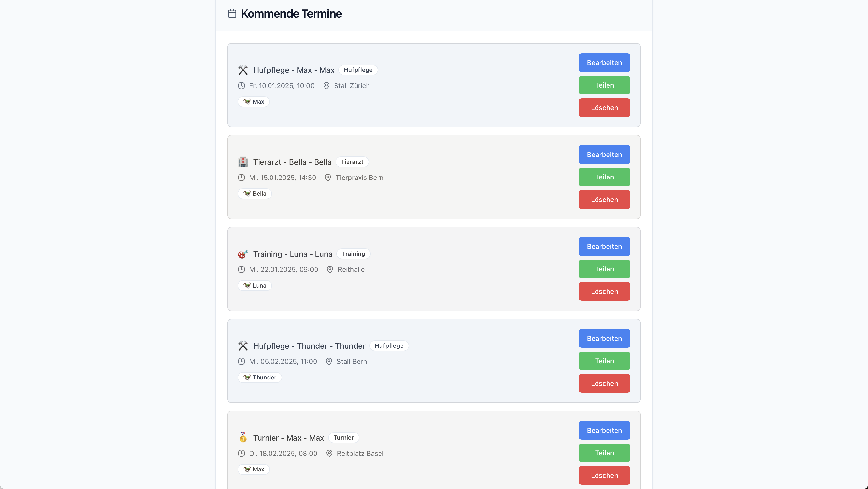
Task: Open the Turnier - Max - Max title
Action: (x=288, y=438)
